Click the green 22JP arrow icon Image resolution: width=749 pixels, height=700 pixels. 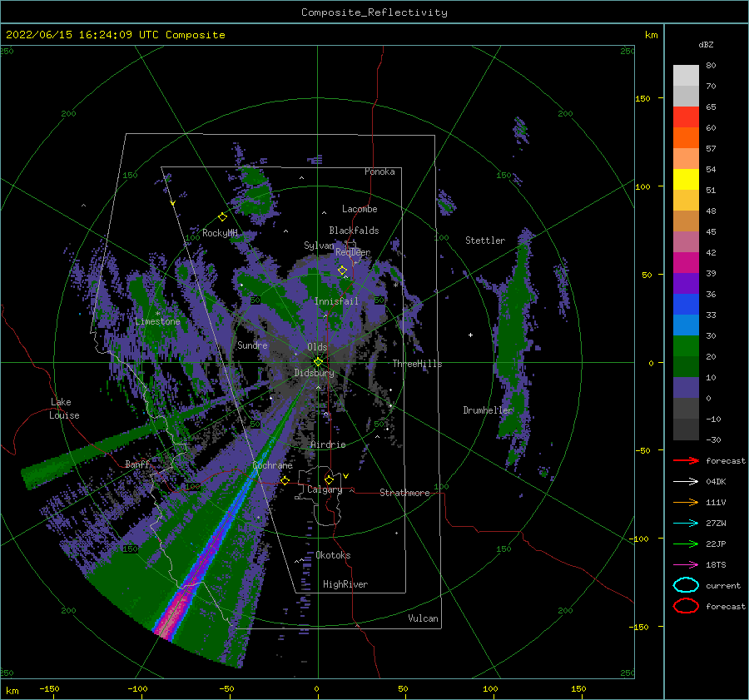(686, 544)
